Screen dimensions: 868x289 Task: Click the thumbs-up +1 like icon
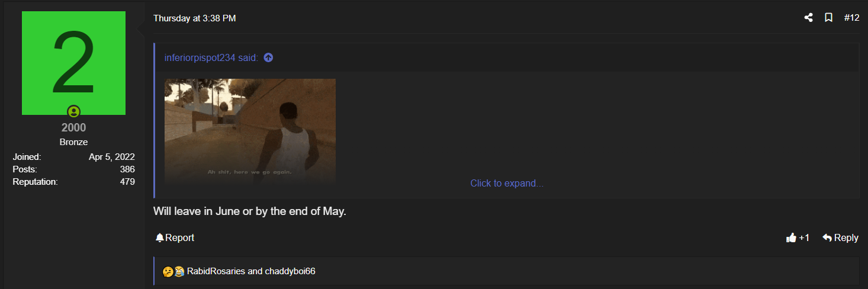click(791, 237)
